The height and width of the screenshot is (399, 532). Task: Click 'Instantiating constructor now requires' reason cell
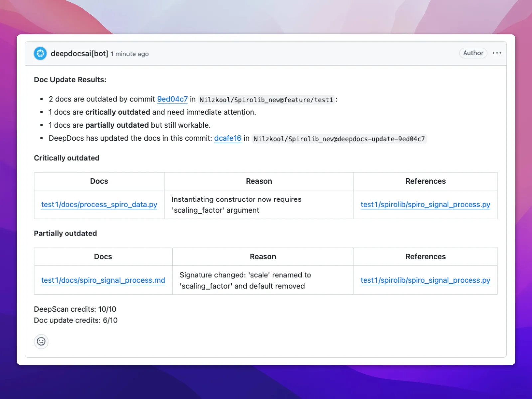[x=236, y=199]
